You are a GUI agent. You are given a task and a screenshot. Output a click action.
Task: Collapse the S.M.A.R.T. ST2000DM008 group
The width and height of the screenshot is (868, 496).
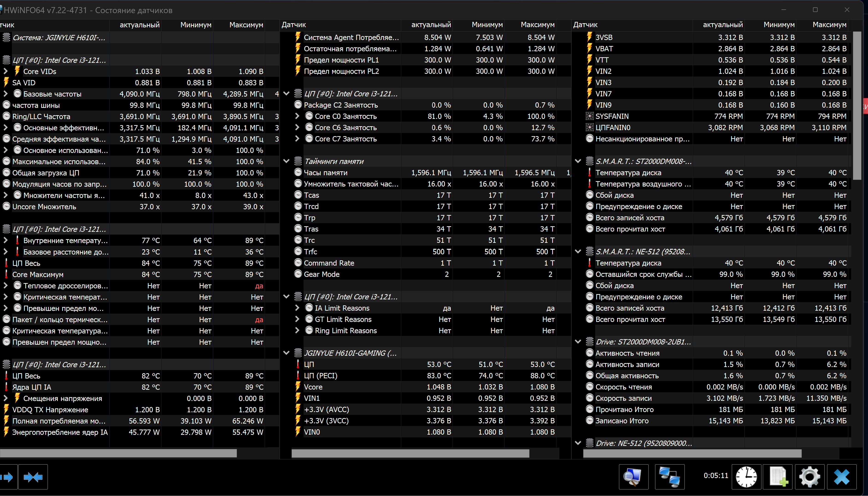578,161
